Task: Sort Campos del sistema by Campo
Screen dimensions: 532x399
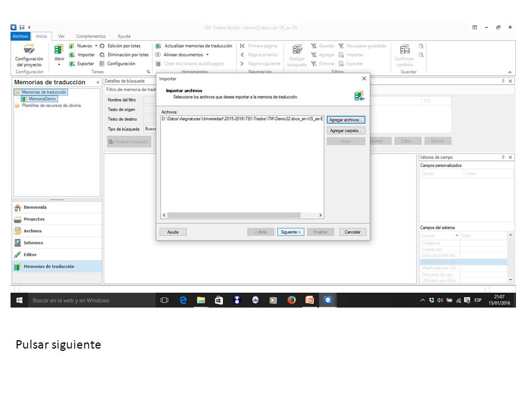Action: pos(439,236)
